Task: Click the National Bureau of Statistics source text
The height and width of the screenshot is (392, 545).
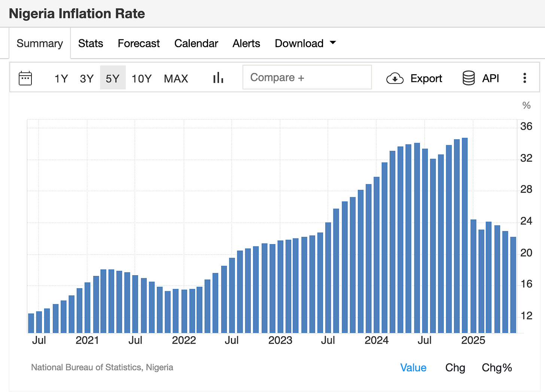Action: pos(102,367)
